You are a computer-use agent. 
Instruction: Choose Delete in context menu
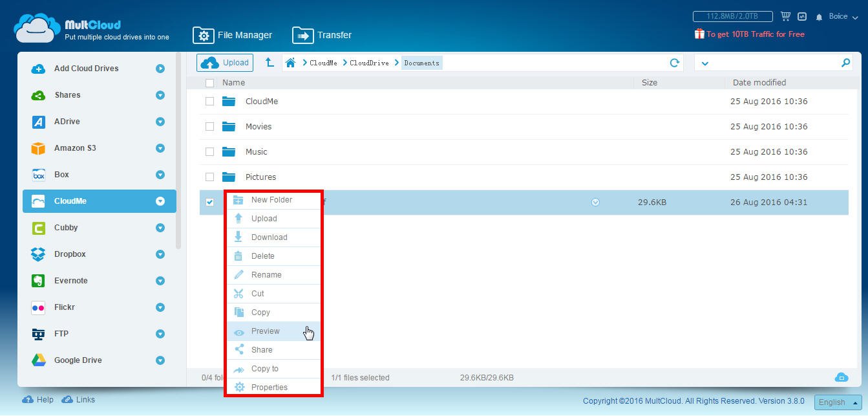point(273,256)
